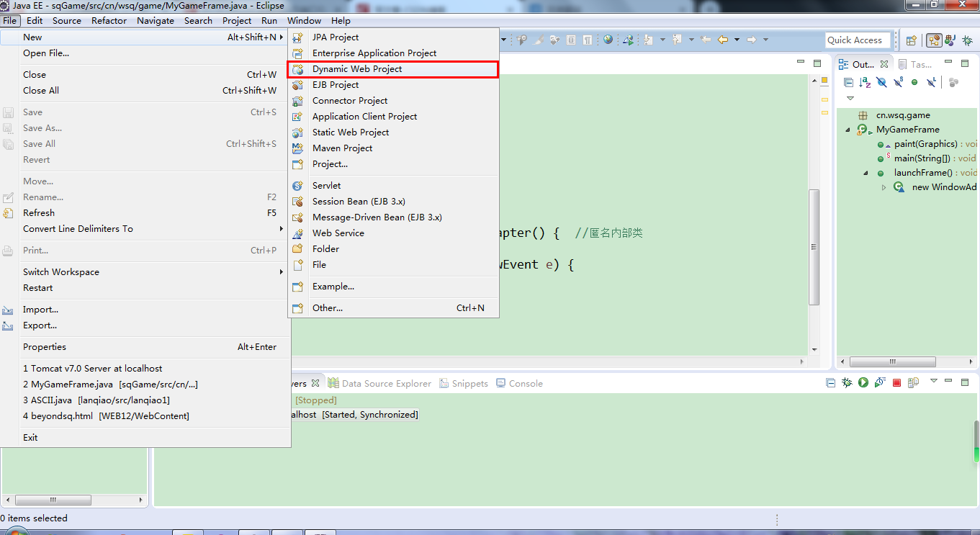
Task: Collapse the launchFrame() outline node
Action: pos(866,173)
